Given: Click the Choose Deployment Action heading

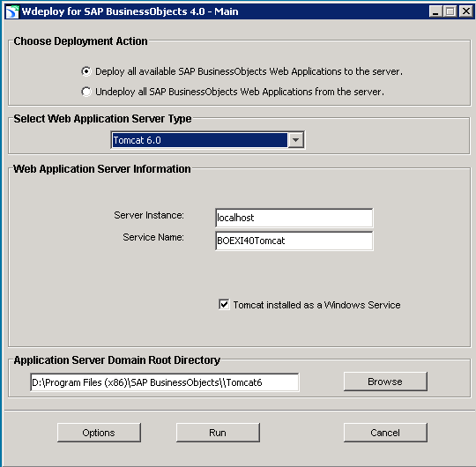Looking at the screenshot, I should (80, 41).
